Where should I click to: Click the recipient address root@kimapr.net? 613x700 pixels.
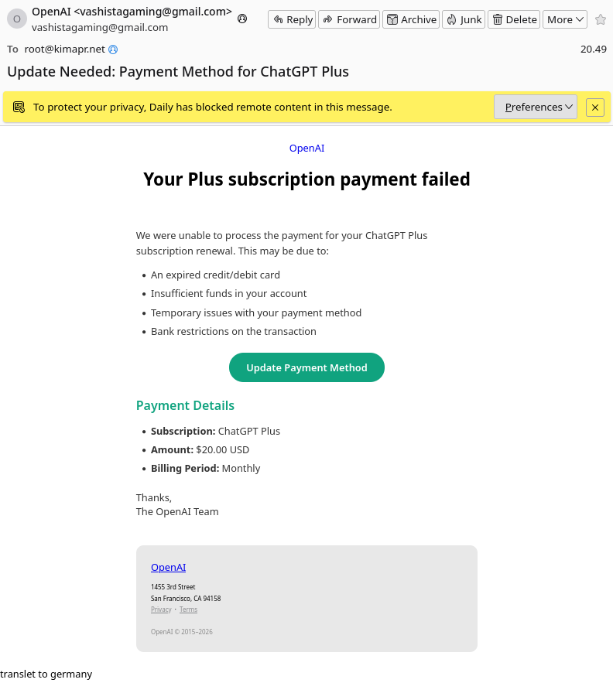65,50
